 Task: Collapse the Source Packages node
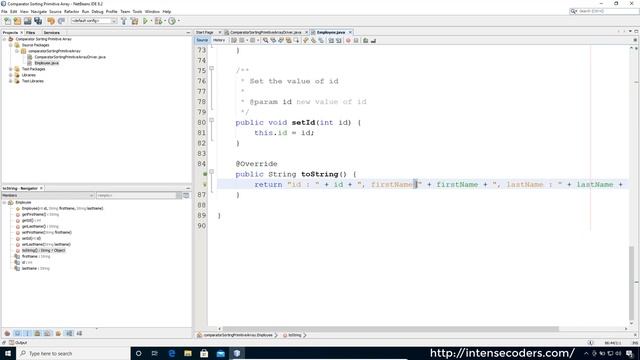tap(11, 45)
